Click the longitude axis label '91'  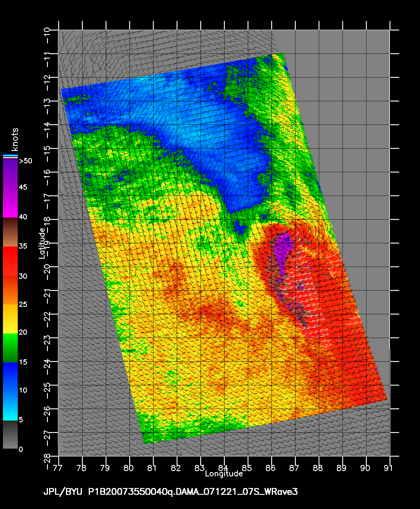tap(388, 468)
